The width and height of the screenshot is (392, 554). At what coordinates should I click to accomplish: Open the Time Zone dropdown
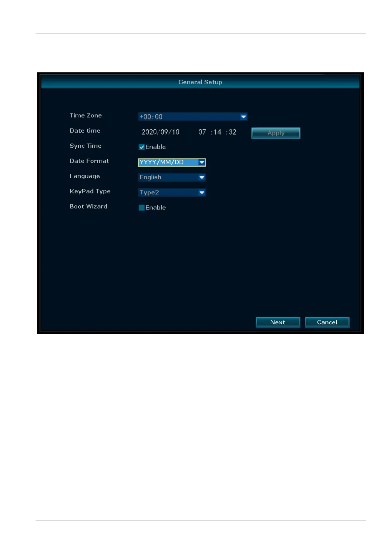click(x=193, y=116)
